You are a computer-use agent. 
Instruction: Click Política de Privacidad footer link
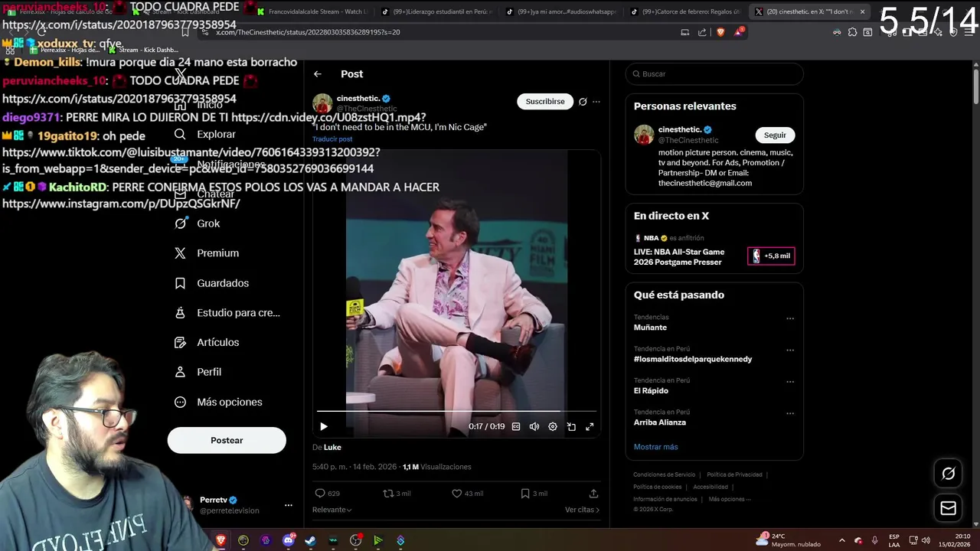pos(734,474)
